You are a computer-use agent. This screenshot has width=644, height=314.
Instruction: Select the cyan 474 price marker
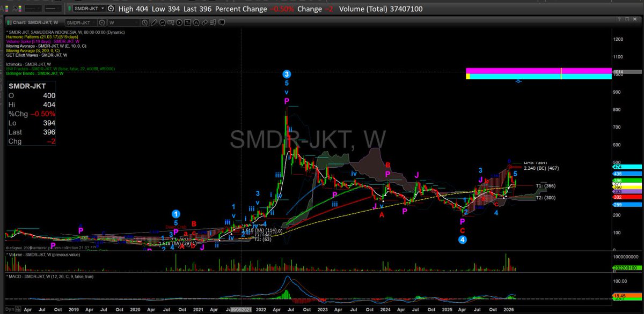pyautogui.click(x=627, y=168)
